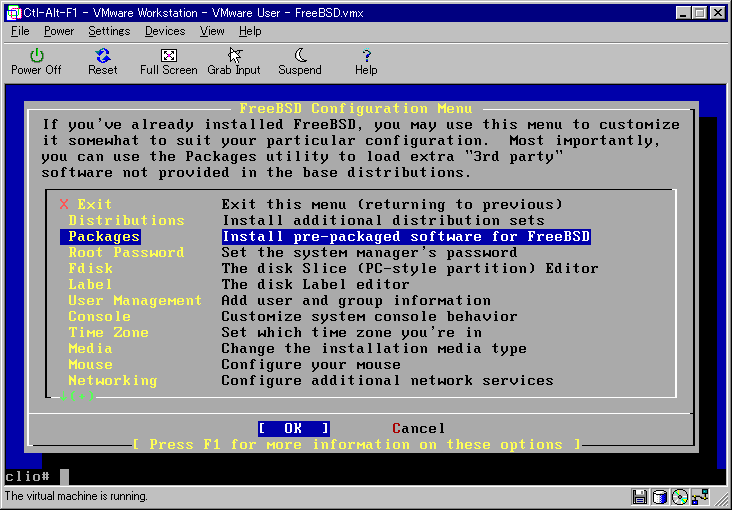Click the clio# shell prompt

point(28,476)
